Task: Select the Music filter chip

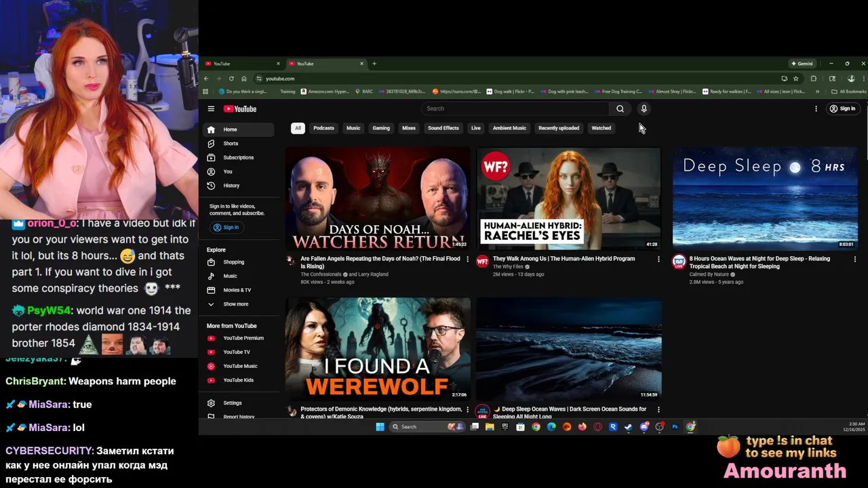Action: 353,128
